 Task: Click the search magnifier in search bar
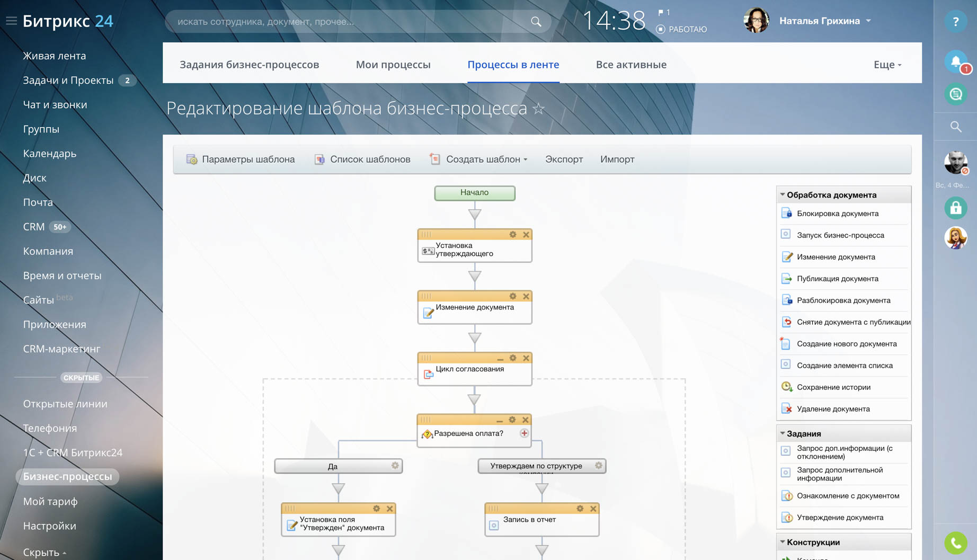(536, 22)
